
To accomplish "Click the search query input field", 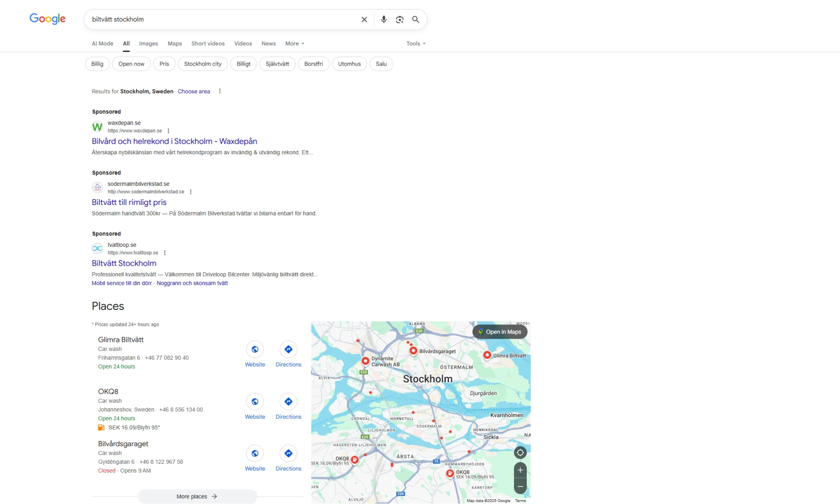I will [223, 20].
